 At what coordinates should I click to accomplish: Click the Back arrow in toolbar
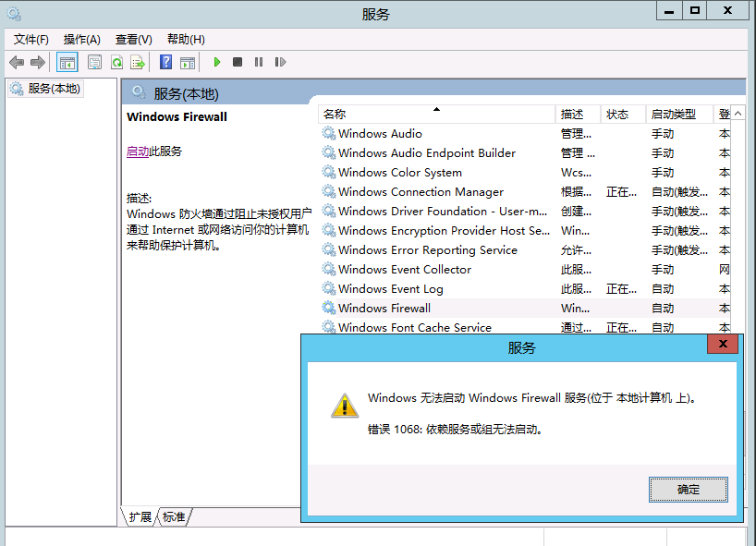[x=17, y=62]
